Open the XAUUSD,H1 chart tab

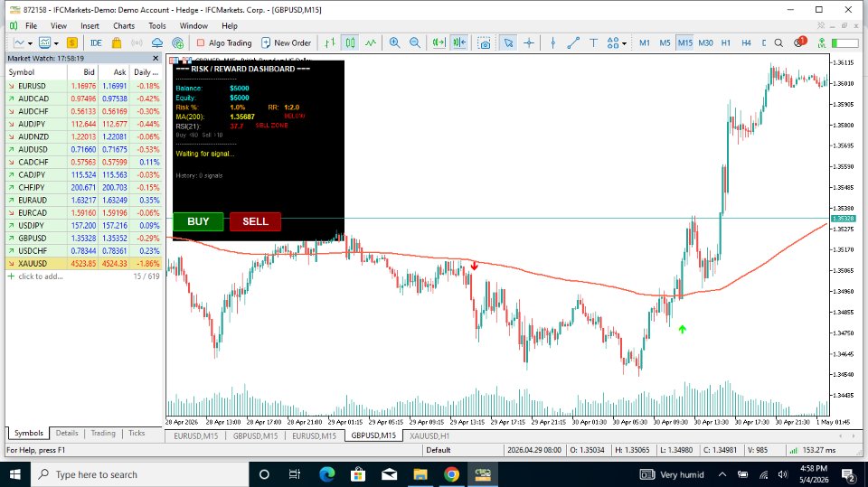(x=429, y=436)
